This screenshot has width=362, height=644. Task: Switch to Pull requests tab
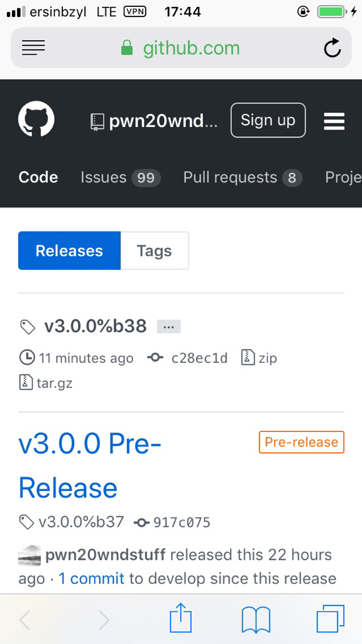pyautogui.click(x=243, y=178)
